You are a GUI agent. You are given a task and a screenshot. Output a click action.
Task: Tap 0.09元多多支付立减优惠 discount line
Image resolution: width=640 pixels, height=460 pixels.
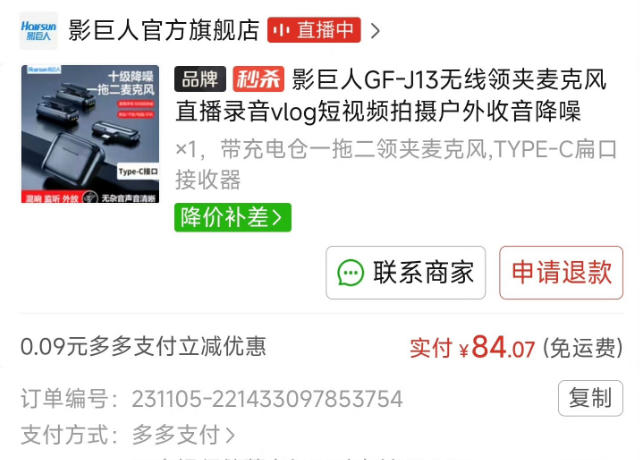[x=143, y=347]
